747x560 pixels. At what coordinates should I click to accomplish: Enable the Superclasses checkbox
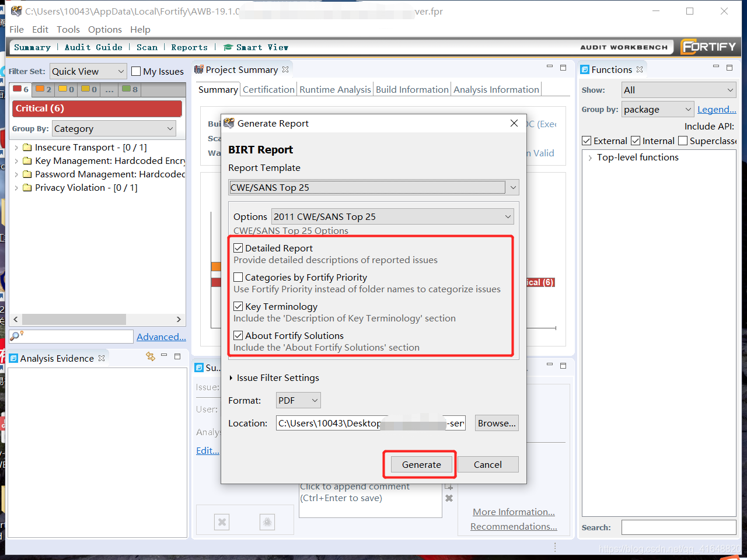point(683,141)
